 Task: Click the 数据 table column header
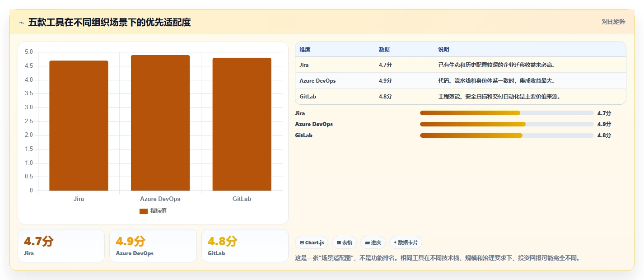click(384, 50)
